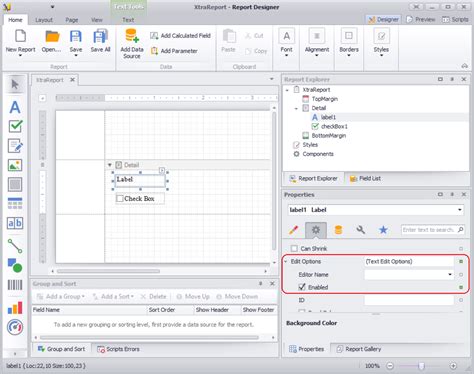The width and height of the screenshot is (474, 374).
Task: Toggle the Can Shrink checkbox
Action: tap(294, 248)
